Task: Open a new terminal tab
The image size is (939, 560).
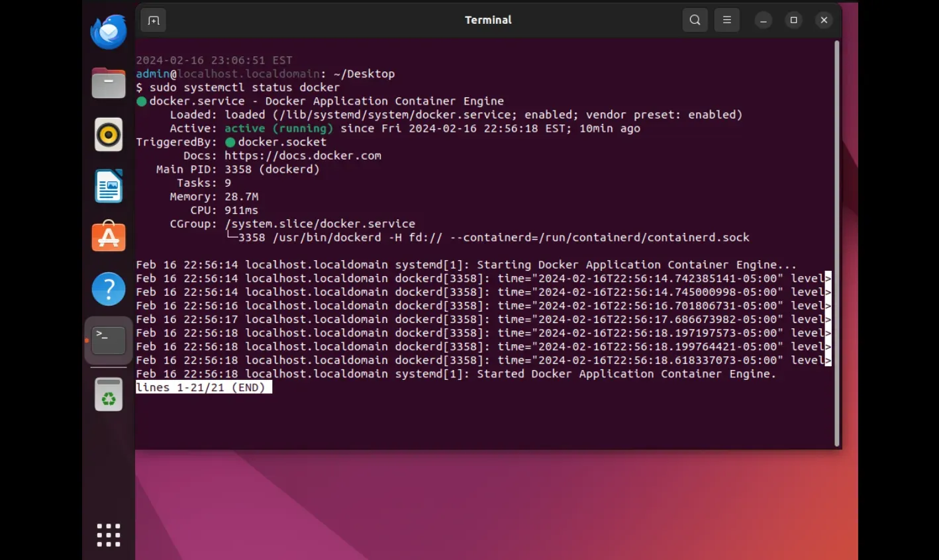Action: pyautogui.click(x=153, y=20)
